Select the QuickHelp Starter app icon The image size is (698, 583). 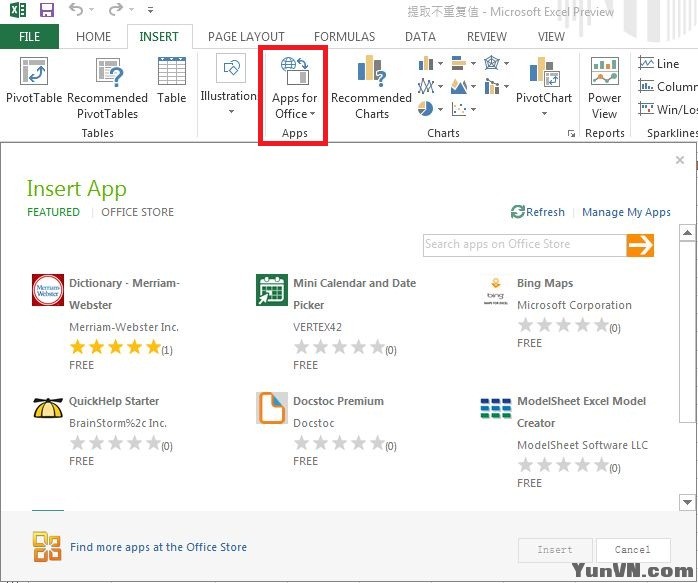(x=48, y=408)
